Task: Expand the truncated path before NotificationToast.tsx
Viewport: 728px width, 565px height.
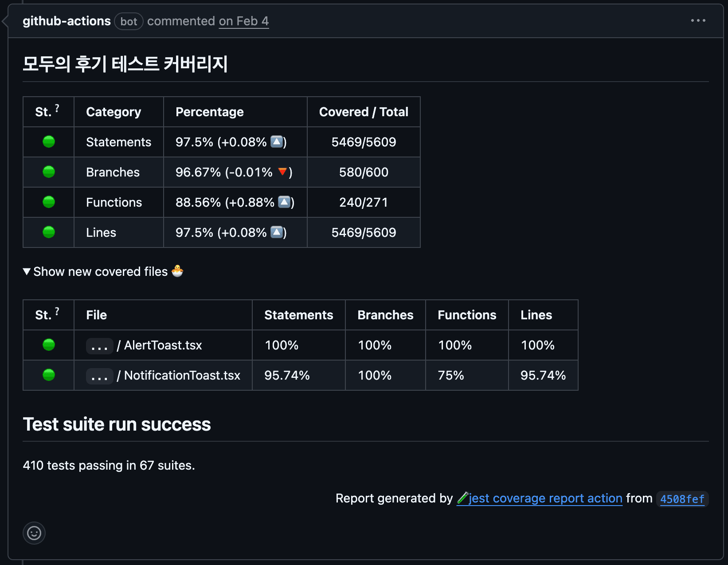Action: coord(99,376)
